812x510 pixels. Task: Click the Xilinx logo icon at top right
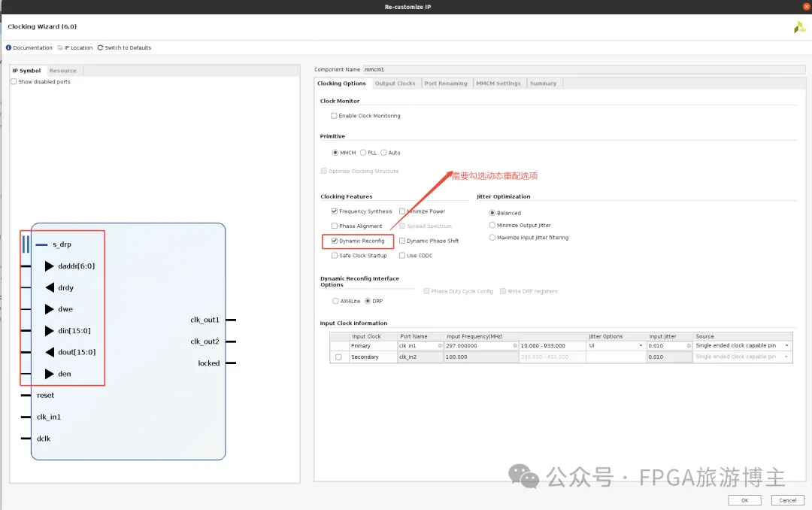point(799,28)
